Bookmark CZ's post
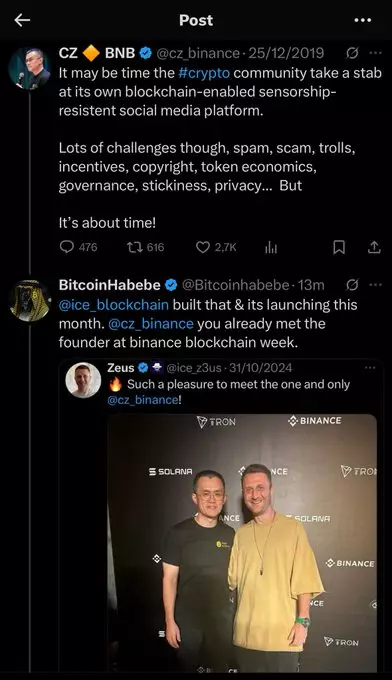 339,247
